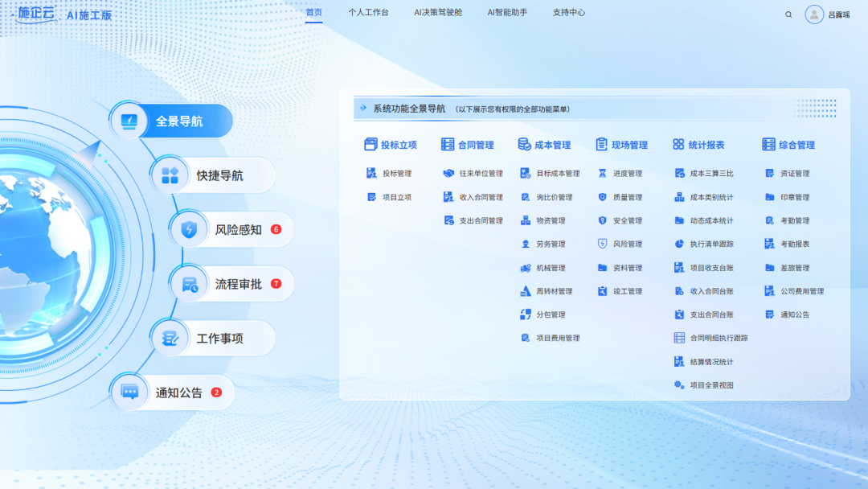Click 竣工管理 icon
This screenshot has height=489, width=868.
[x=602, y=290]
